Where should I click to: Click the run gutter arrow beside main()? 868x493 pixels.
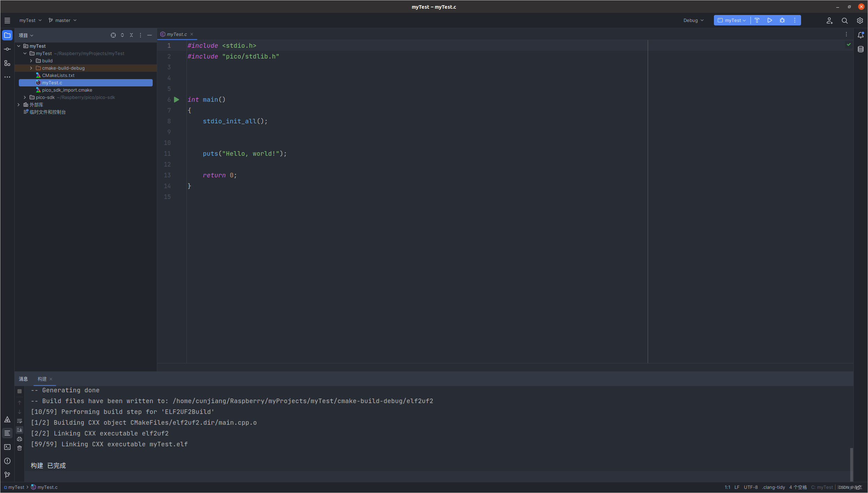[x=176, y=100]
